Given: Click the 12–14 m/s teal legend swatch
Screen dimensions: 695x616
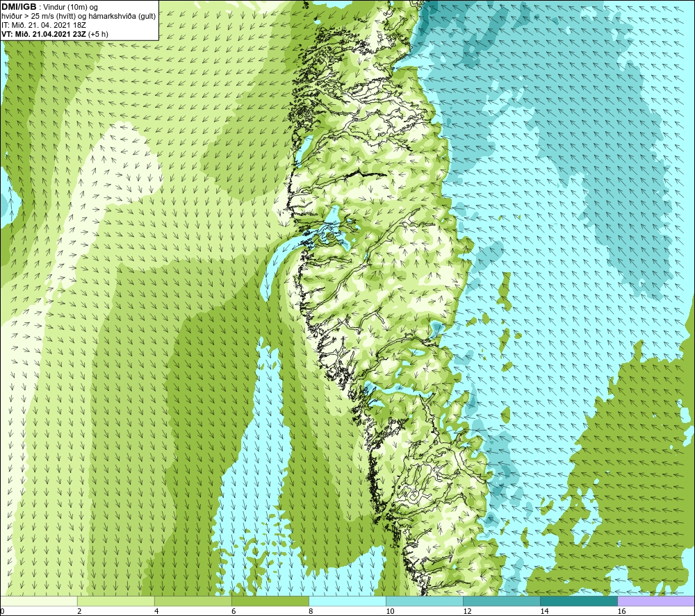Looking at the screenshot, I should pyautogui.click(x=502, y=601).
